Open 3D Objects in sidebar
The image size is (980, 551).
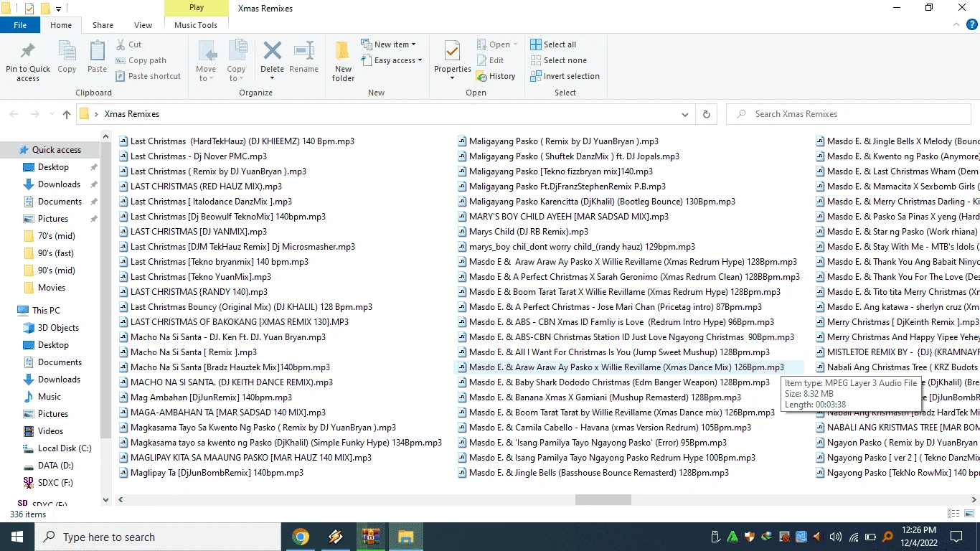coord(50,328)
